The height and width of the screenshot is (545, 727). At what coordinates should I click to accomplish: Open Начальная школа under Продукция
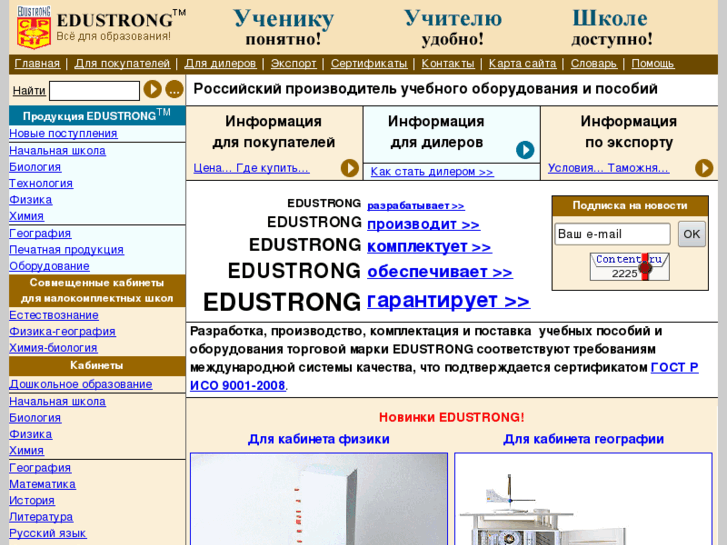57,151
